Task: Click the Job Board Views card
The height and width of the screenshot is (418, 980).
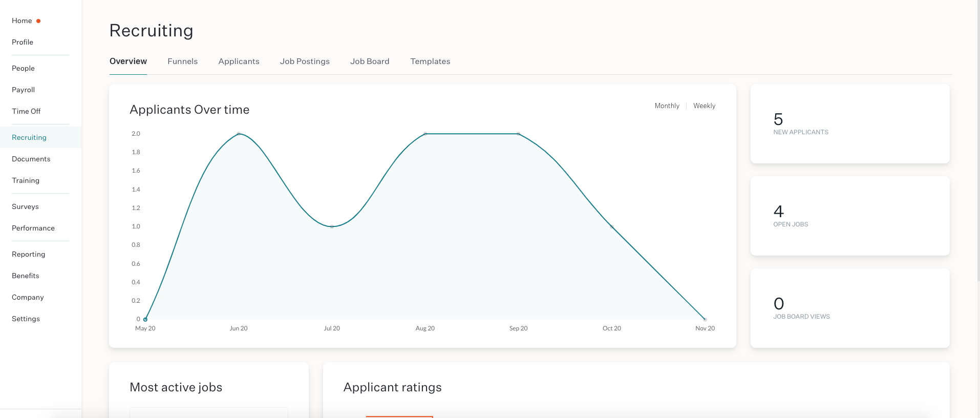Action: 849,308
